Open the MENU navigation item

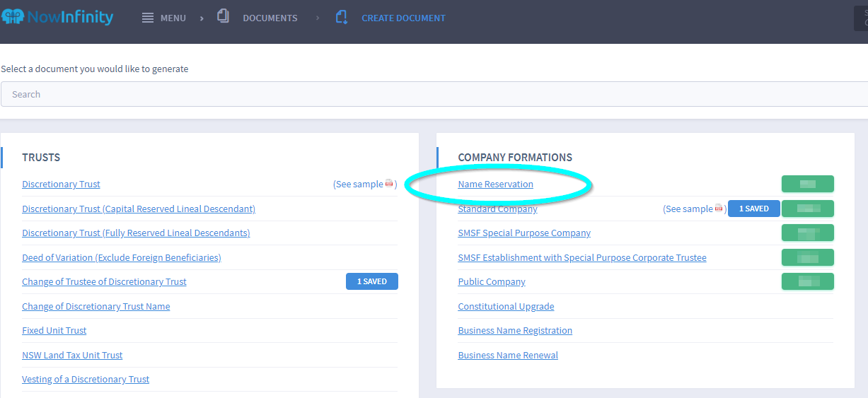173,18
